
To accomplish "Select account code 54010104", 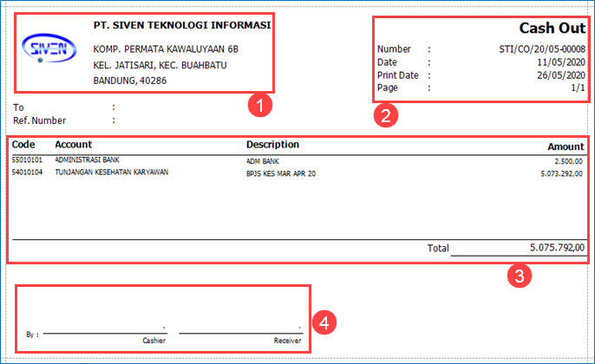I will click(27, 172).
